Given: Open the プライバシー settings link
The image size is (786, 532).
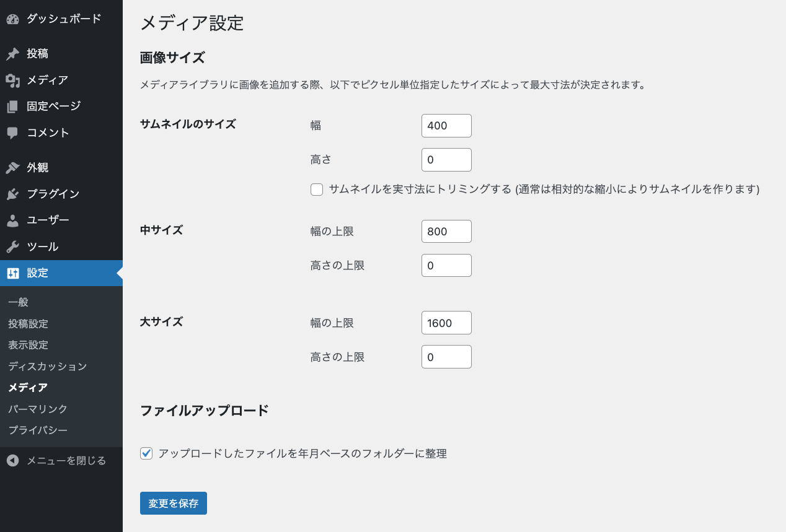Looking at the screenshot, I should click(x=38, y=430).
